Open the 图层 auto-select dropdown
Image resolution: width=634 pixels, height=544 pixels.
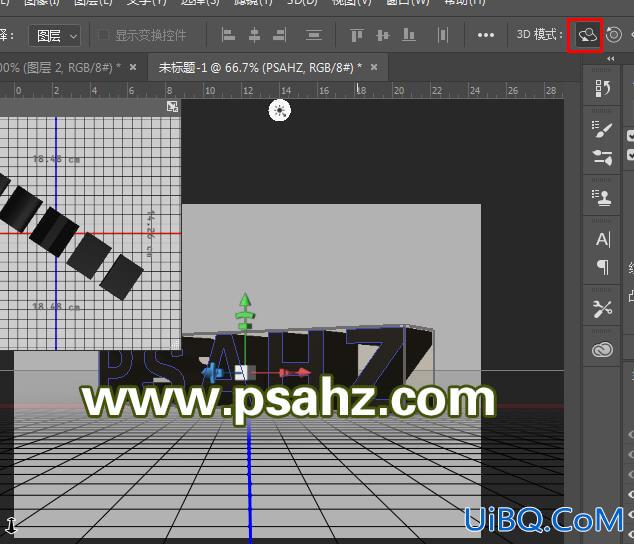tap(55, 36)
